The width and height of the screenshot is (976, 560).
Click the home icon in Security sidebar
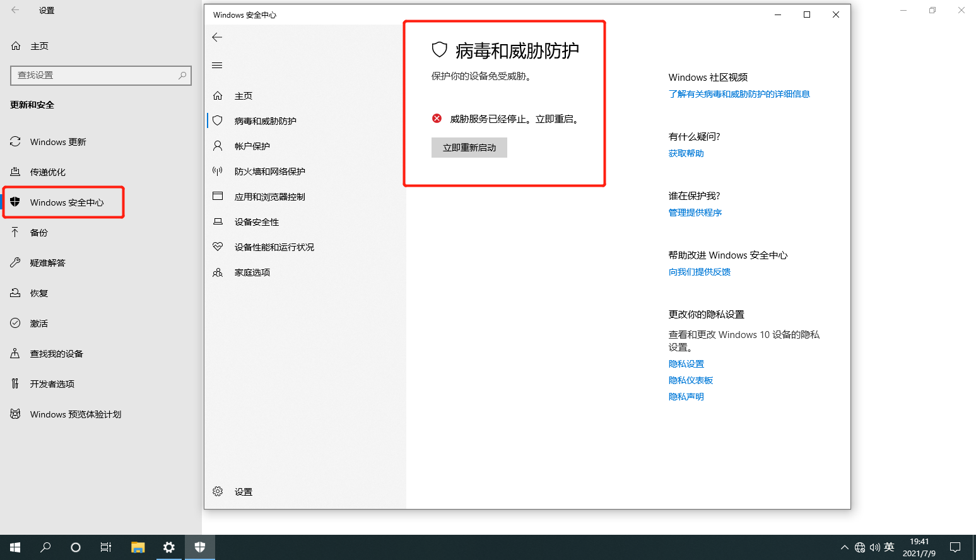(218, 96)
